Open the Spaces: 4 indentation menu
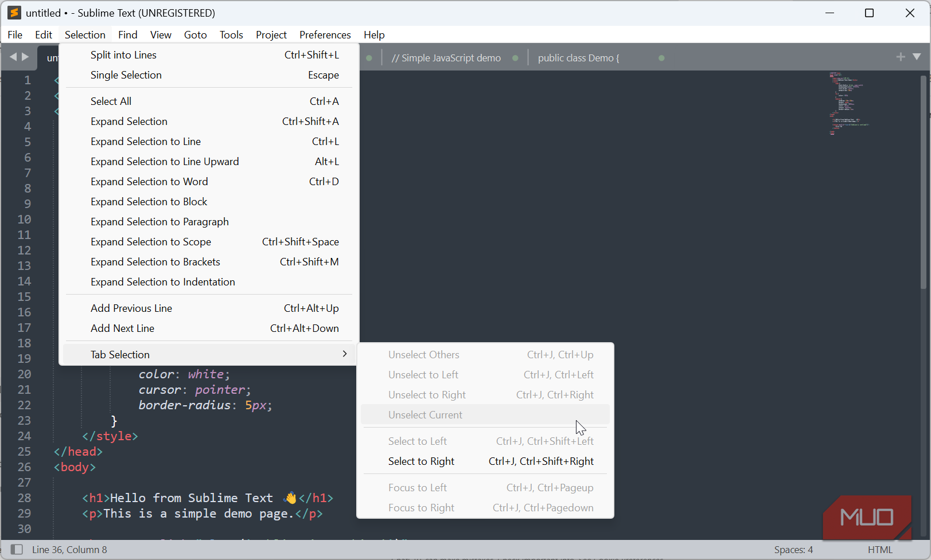Image resolution: width=931 pixels, height=560 pixels. (793, 550)
